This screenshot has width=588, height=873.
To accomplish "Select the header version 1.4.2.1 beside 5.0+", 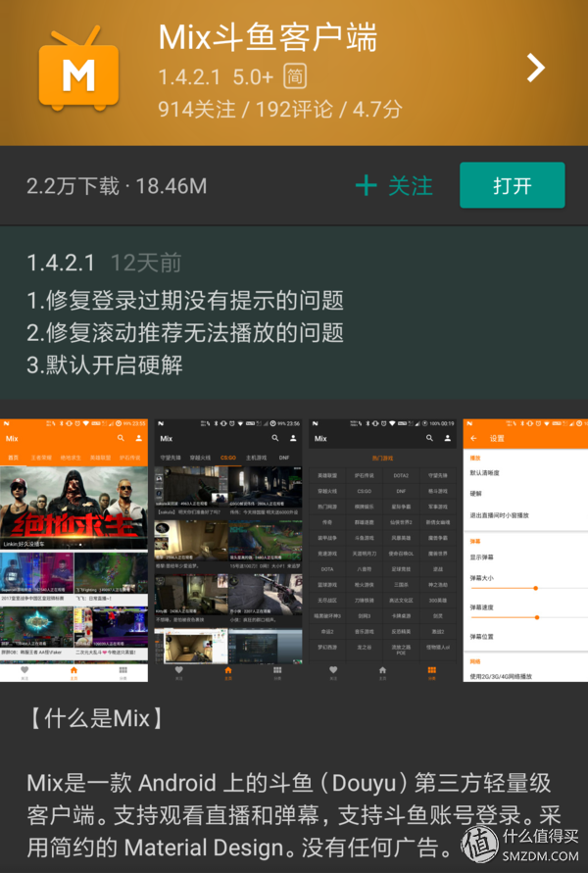I will coord(189,76).
